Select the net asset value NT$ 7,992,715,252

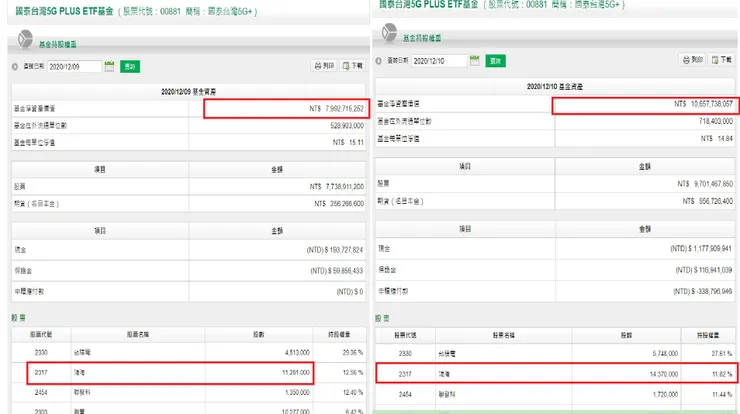tap(336, 109)
